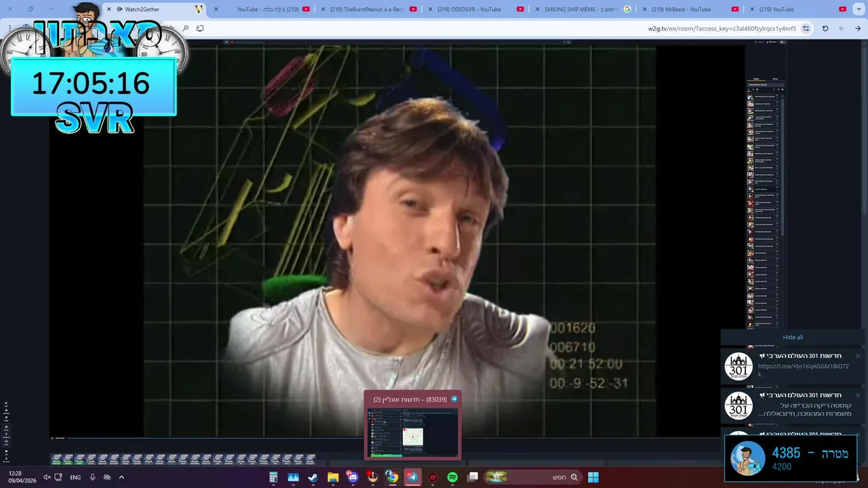Open Task View from the taskbar

(x=473, y=477)
